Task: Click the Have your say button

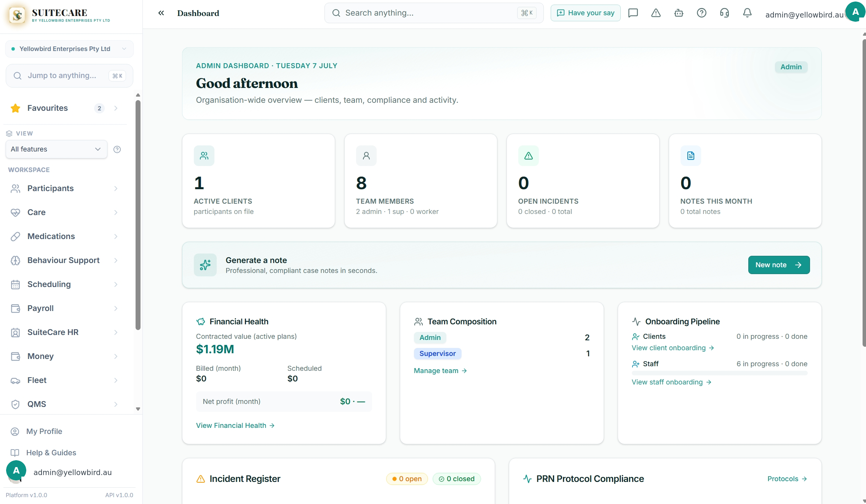Action: [585, 13]
